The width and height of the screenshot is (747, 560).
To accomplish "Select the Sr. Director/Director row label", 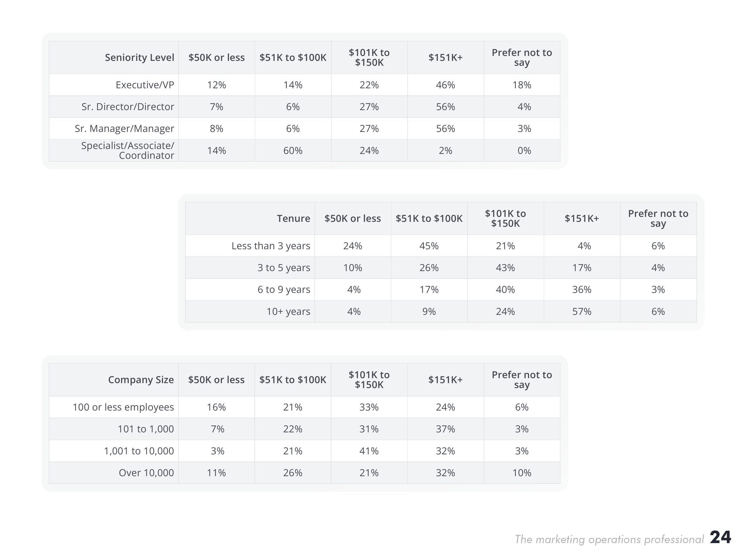I will pos(128,107).
